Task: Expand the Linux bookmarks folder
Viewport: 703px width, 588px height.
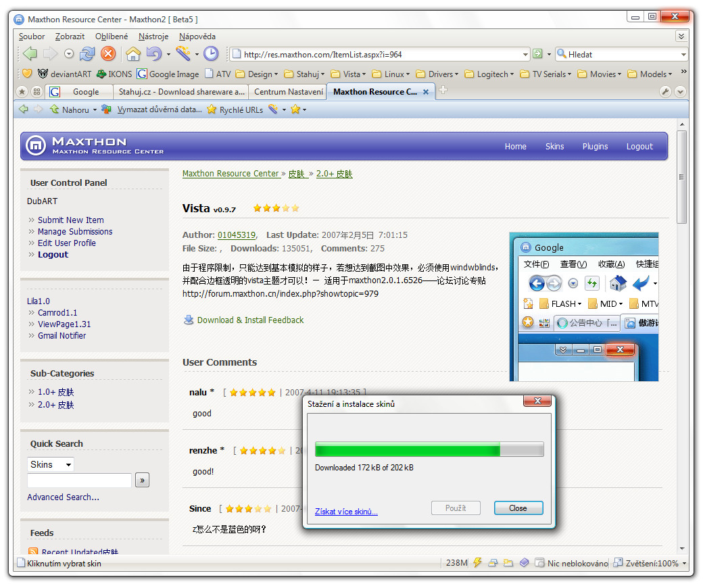Action: [x=391, y=74]
